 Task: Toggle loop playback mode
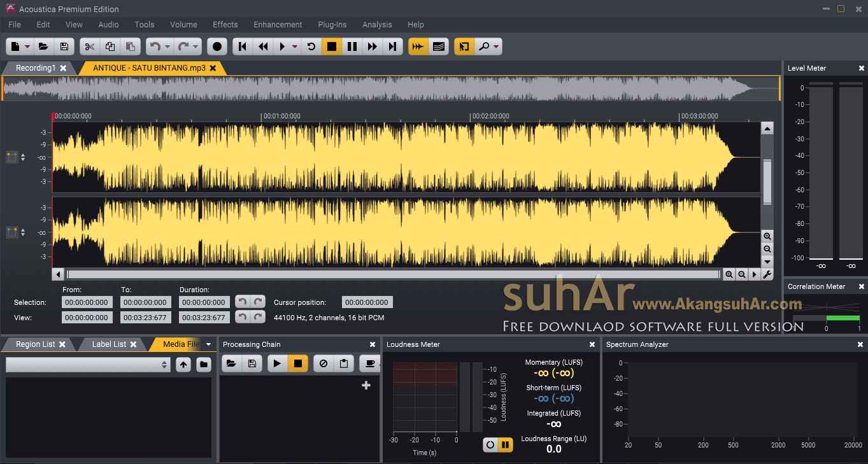click(x=311, y=46)
